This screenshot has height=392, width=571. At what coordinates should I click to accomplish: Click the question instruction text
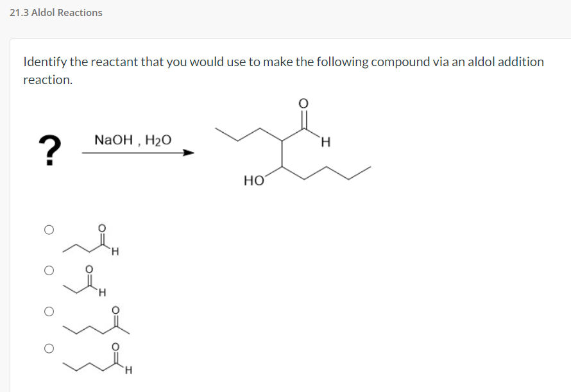[282, 71]
